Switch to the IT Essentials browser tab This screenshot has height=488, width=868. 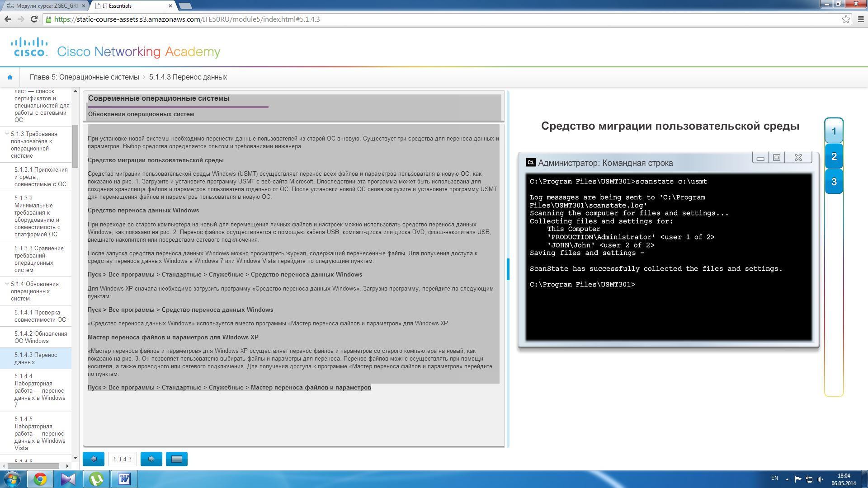[x=133, y=6]
